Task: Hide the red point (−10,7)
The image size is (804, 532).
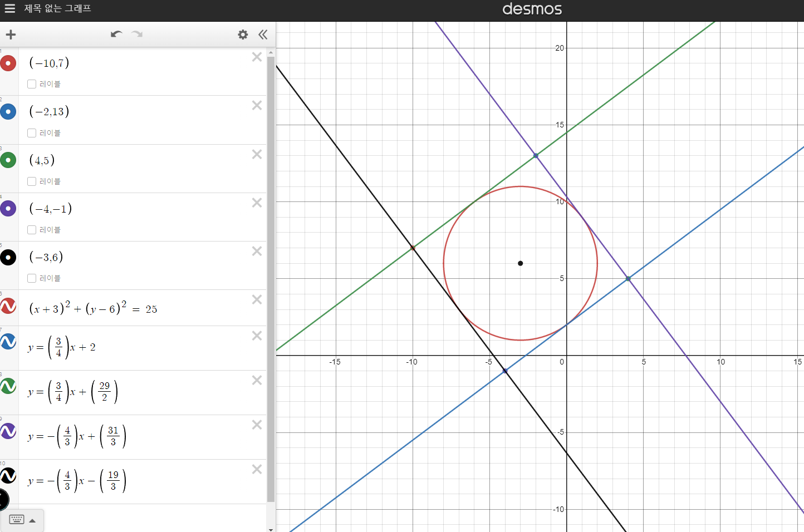Action: tap(8, 63)
